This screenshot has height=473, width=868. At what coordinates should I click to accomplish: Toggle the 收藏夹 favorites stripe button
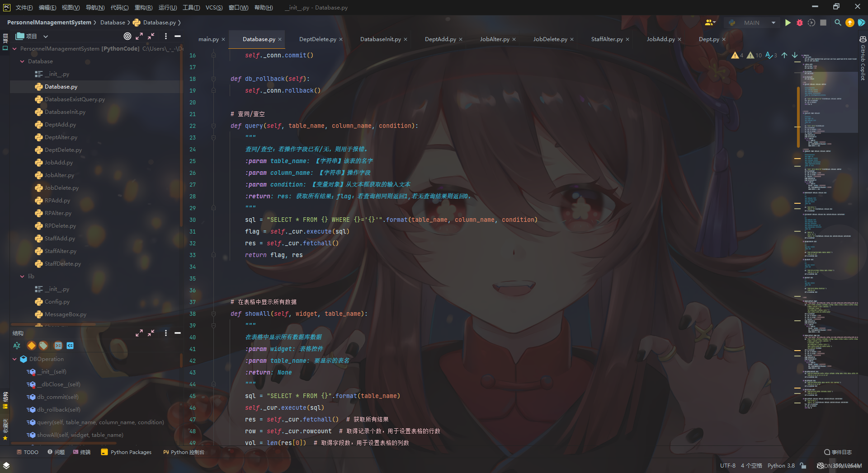[5, 429]
